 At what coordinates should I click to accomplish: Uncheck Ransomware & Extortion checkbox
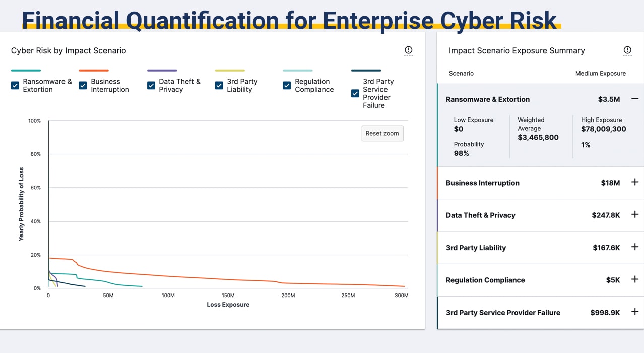[x=15, y=86]
